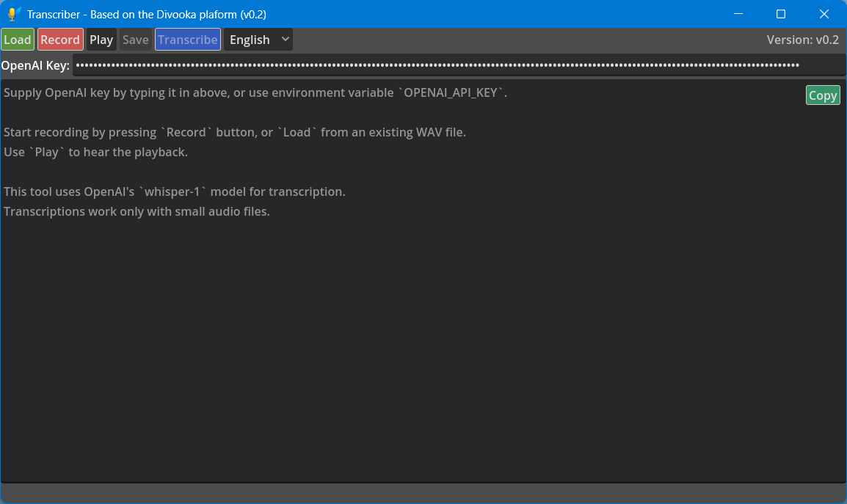Image resolution: width=847 pixels, height=504 pixels.
Task: Play back the recorded audio
Action: pyautogui.click(x=101, y=40)
